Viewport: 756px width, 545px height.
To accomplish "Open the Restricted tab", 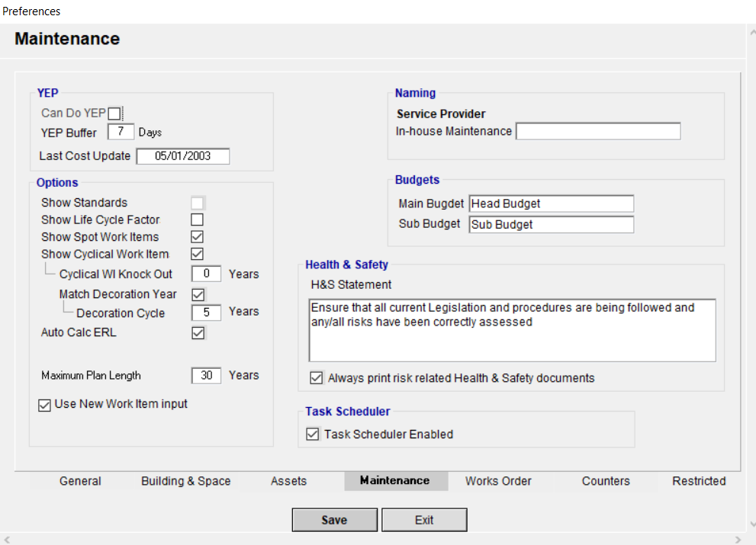I will click(x=699, y=481).
